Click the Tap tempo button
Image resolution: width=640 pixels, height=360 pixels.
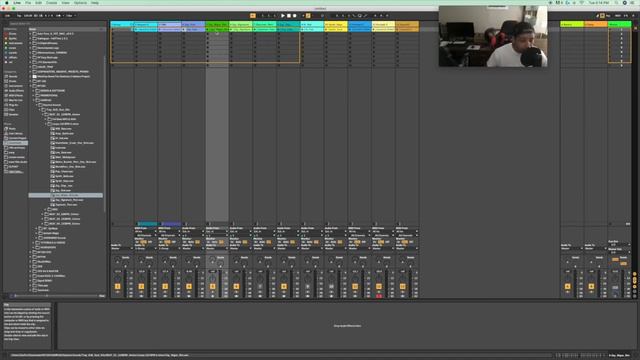[x=19, y=16]
